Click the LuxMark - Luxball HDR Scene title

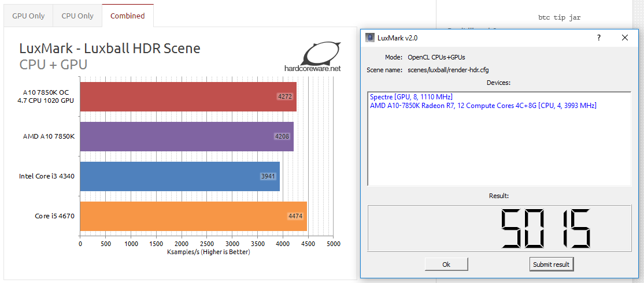(110, 49)
